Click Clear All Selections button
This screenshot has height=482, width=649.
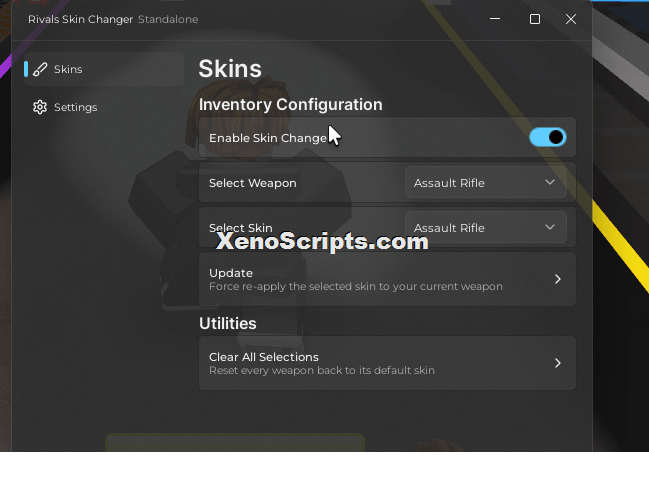coord(387,363)
